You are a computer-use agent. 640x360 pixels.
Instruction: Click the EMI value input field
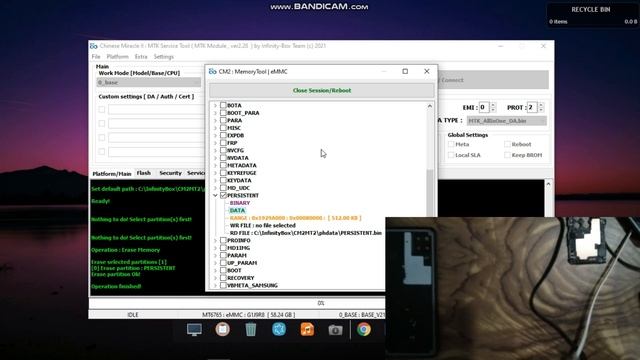coord(484,107)
